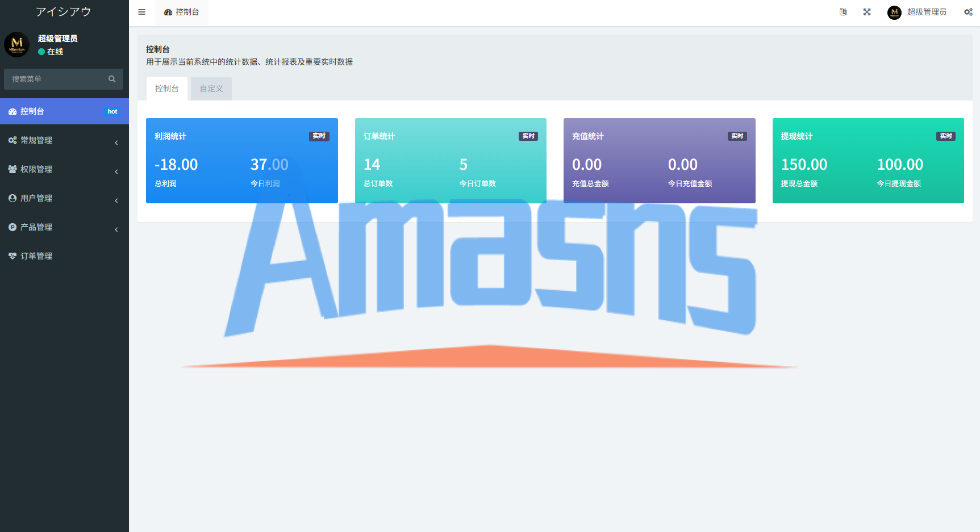980x532 pixels.
Task: Click the hot badge on 控制台 menu
Action: click(x=112, y=111)
